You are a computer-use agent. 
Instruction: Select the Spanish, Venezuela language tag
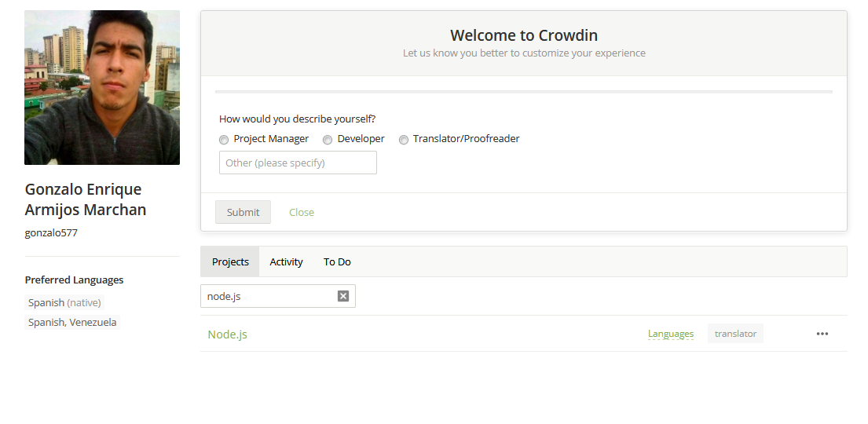tap(72, 323)
